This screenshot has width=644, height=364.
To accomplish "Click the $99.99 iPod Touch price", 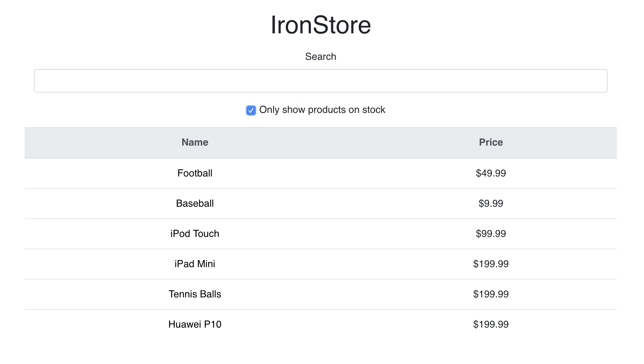I will coord(491,234).
